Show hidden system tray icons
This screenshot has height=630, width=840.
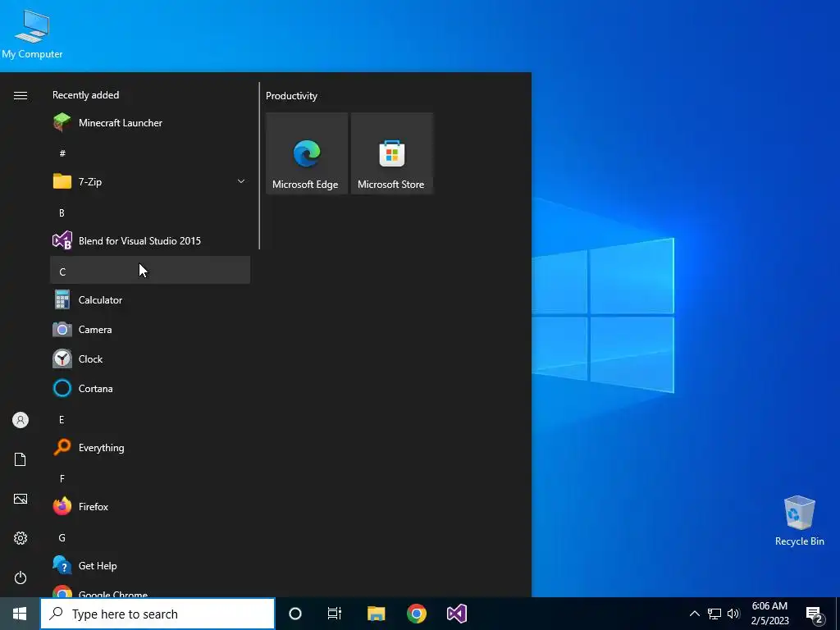pyautogui.click(x=694, y=614)
